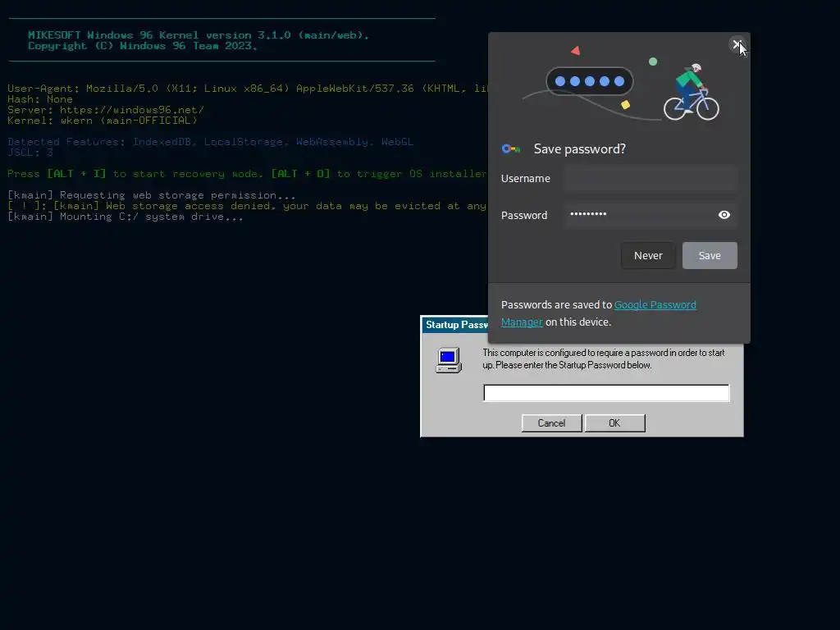
Task: Cancel the Startup Password dialog
Action: 551,423
